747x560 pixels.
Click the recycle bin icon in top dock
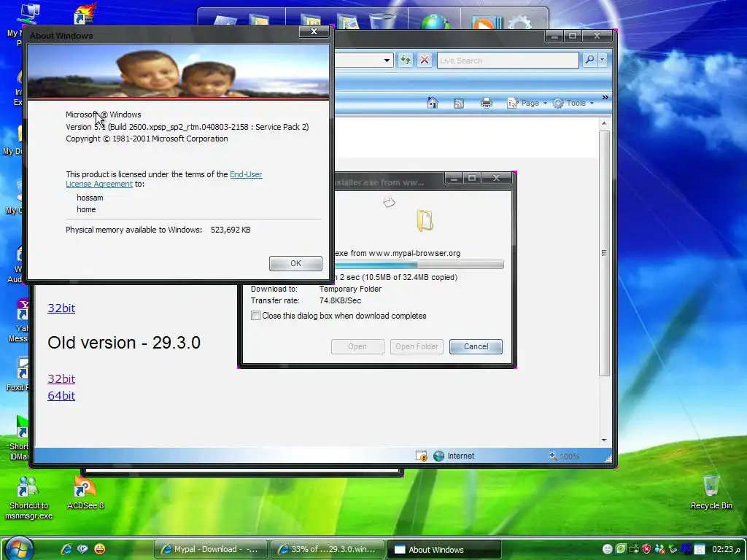click(x=382, y=21)
